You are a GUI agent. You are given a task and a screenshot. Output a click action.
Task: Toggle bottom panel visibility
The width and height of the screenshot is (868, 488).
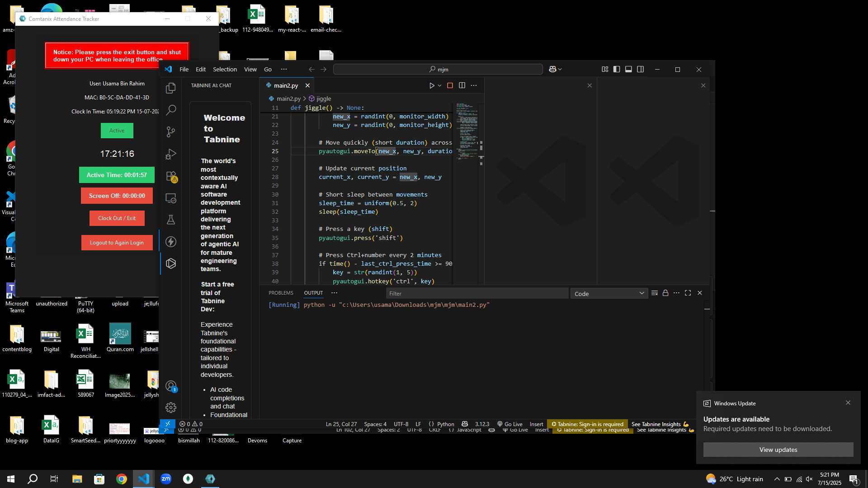[x=628, y=69]
